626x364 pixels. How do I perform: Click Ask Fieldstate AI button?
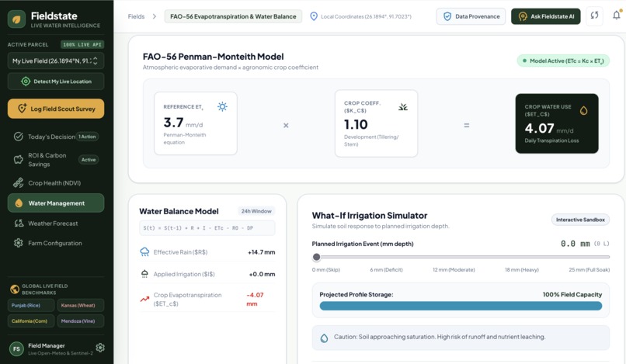click(x=546, y=16)
